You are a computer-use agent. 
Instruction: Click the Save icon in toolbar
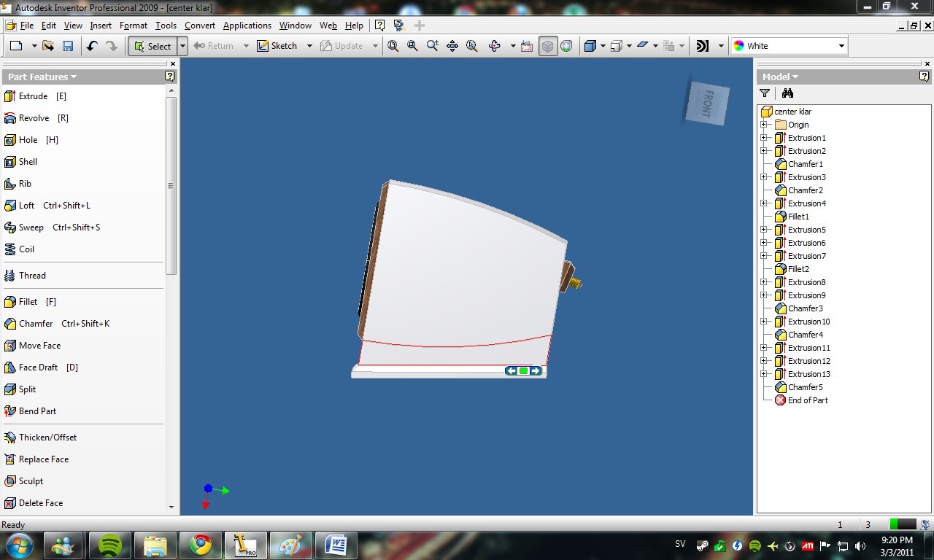(68, 46)
